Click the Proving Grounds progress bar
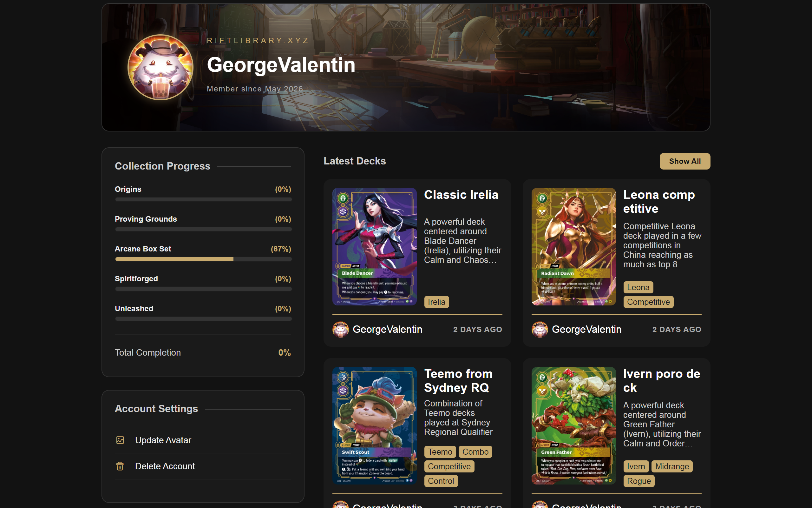This screenshot has width=812, height=508. (203, 229)
